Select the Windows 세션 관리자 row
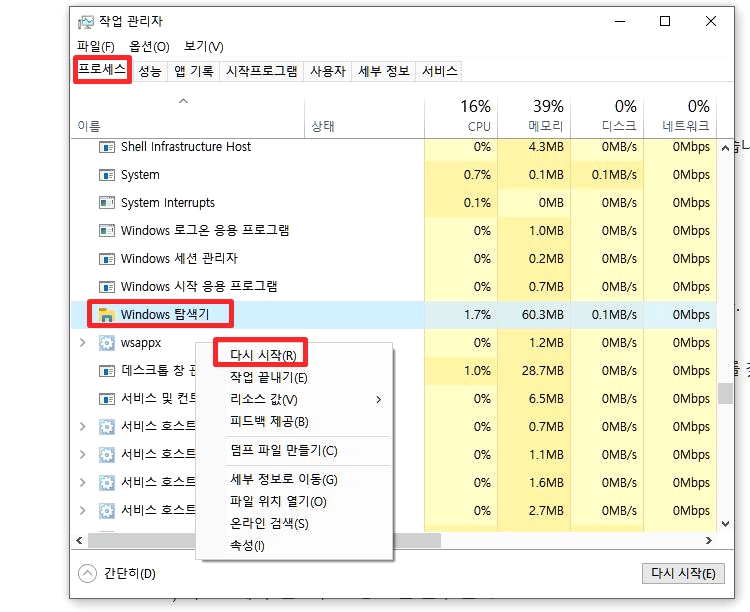This screenshot has width=750, height=612. tap(393, 259)
